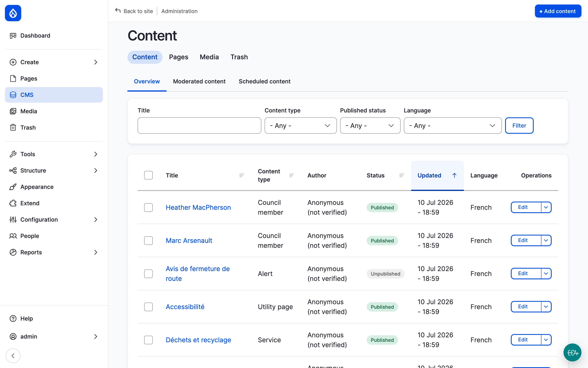Open Trash in the sidebar
This screenshot has height=368, width=588.
54,128
